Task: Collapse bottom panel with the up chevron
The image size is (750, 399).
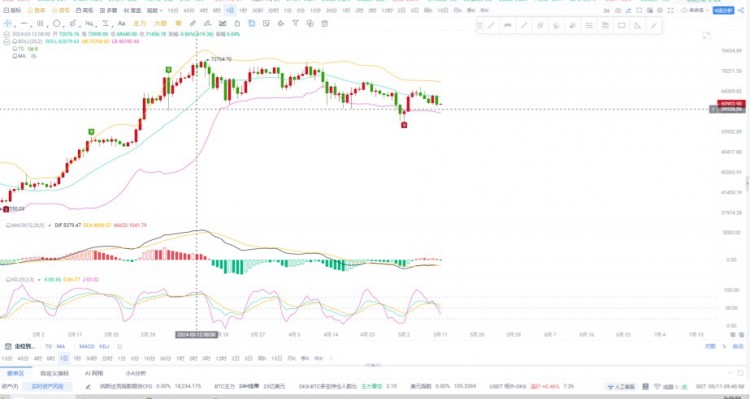Action: 730,373
